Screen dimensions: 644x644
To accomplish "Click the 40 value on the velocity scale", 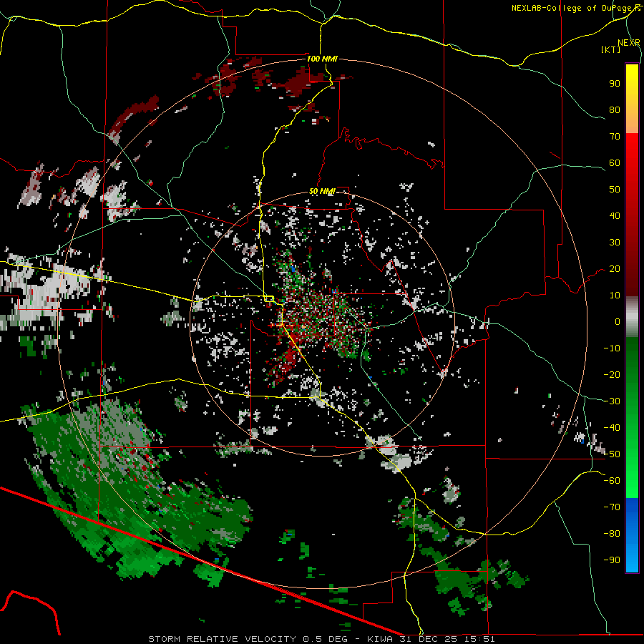I will pos(615,216).
